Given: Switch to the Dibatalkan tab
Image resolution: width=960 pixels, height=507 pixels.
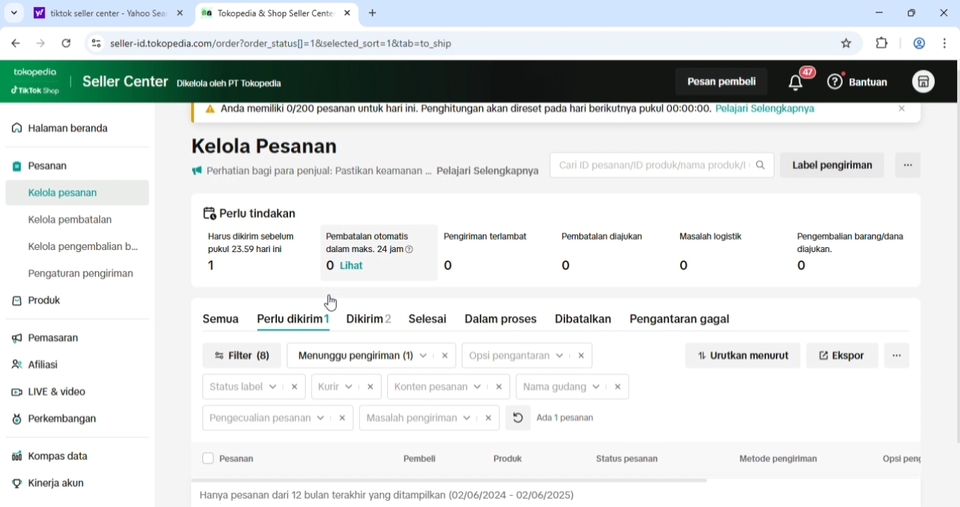Looking at the screenshot, I should [583, 319].
